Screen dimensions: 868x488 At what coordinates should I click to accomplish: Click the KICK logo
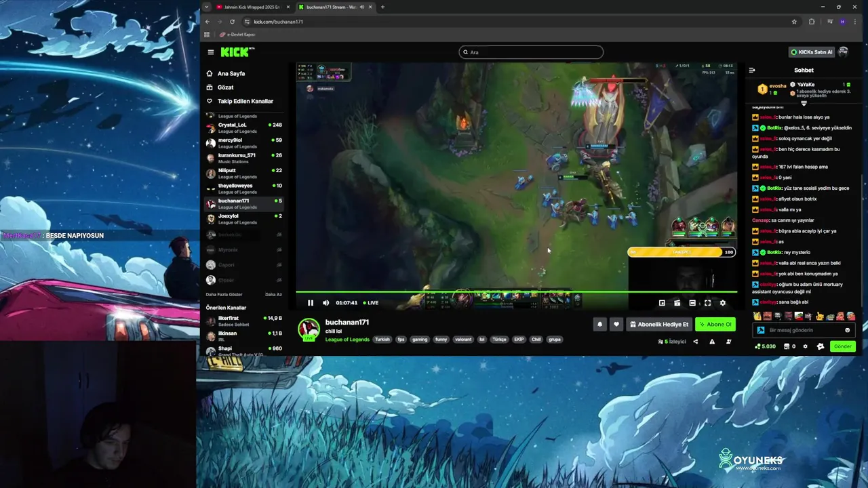[x=237, y=52]
